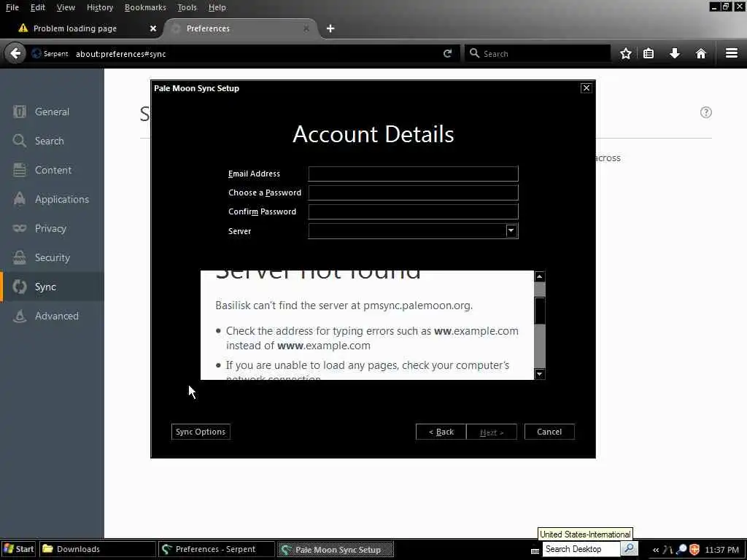
Task: Switch to Pale Moon Sync Setup taskbar button
Action: pyautogui.click(x=336, y=549)
